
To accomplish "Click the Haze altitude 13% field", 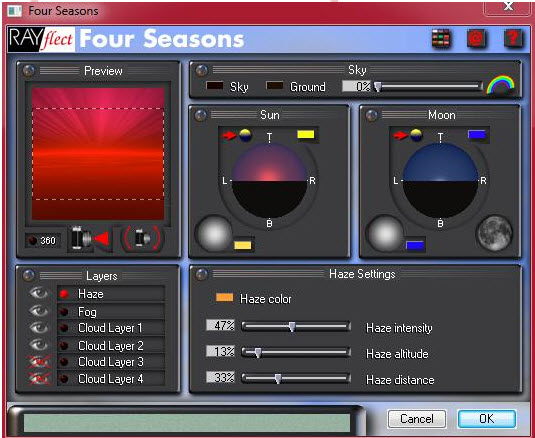I will pyautogui.click(x=220, y=351).
